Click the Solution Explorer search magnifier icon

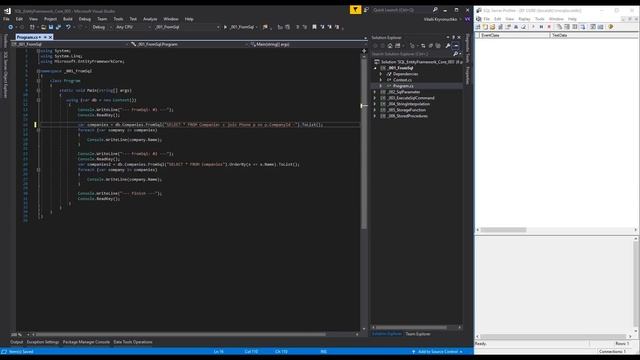click(x=456, y=54)
